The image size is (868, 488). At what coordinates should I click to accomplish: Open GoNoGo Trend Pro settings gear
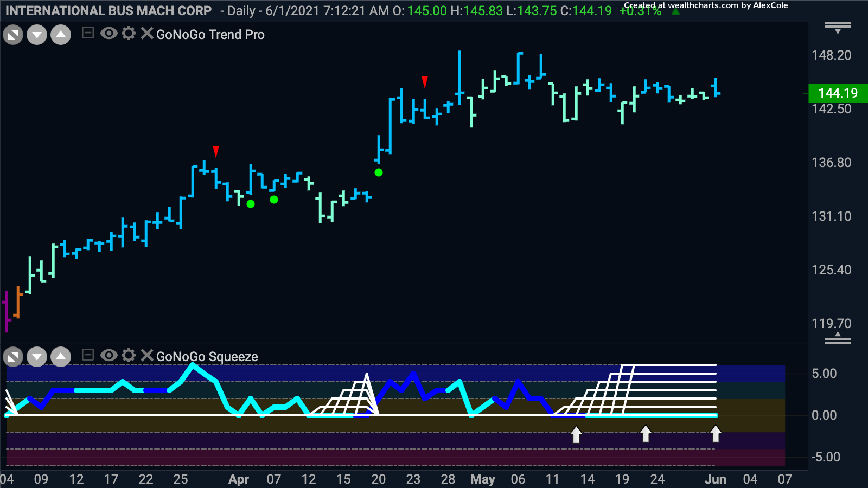click(x=129, y=34)
